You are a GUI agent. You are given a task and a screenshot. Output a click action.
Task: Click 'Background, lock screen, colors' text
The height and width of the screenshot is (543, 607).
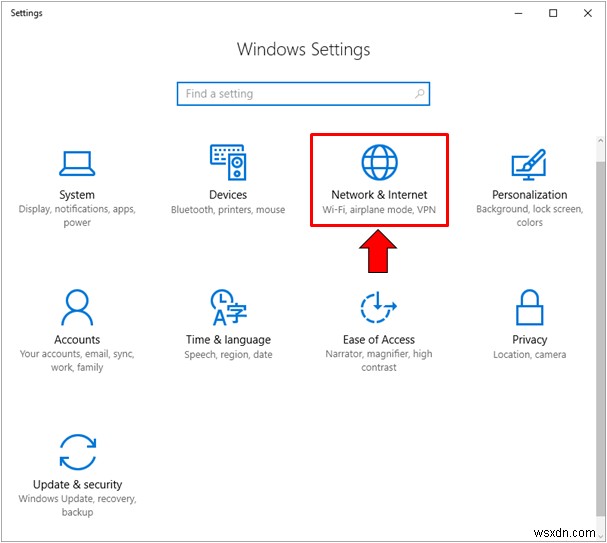pyautogui.click(x=530, y=216)
